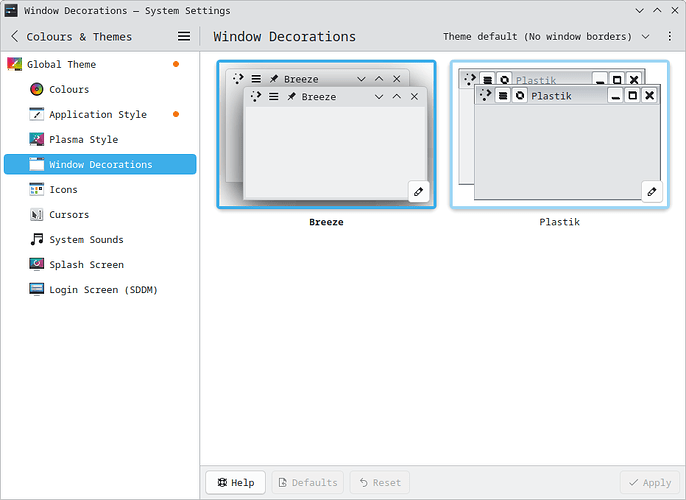The height and width of the screenshot is (500, 686).
Task: Click the Colours icon in sidebar
Action: (x=37, y=89)
